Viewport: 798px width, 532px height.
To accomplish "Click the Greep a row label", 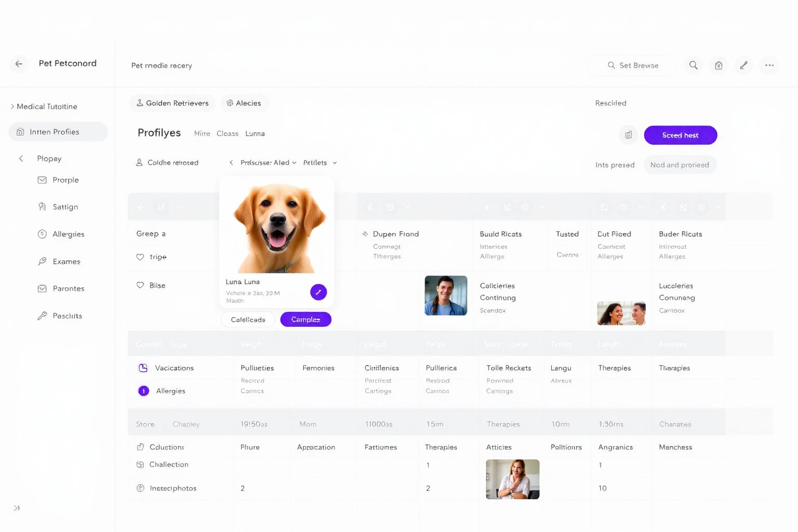I will click(151, 234).
